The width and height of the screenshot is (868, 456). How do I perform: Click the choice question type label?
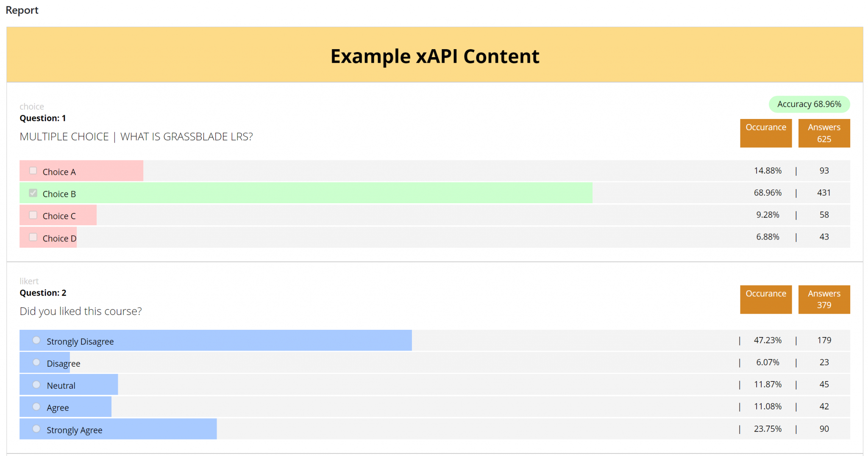tap(31, 106)
